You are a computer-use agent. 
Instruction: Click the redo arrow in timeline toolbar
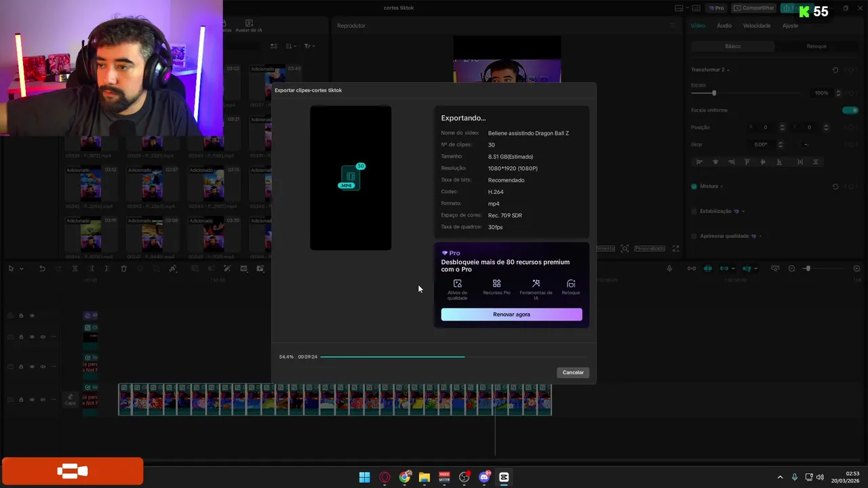[58, 268]
